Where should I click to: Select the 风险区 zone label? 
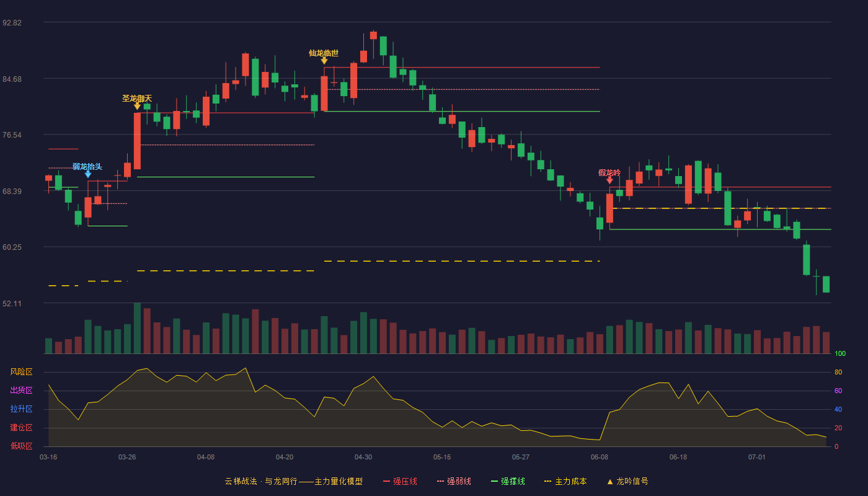click(21, 372)
